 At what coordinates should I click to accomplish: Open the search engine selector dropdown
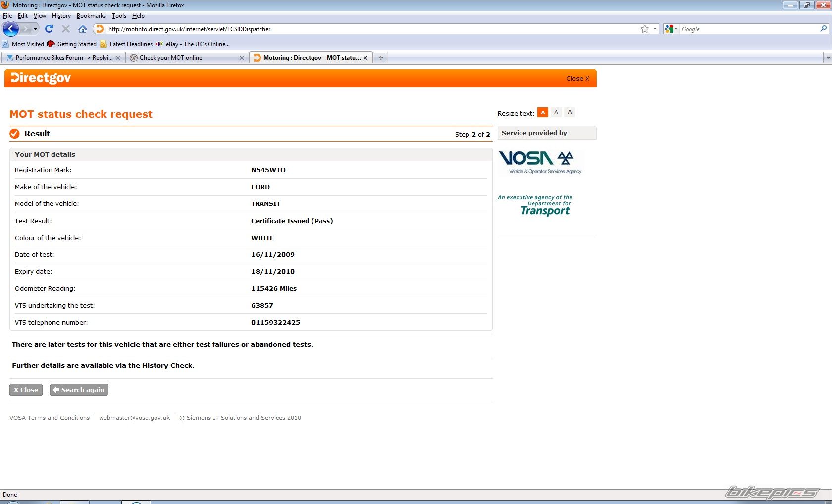tap(672, 29)
